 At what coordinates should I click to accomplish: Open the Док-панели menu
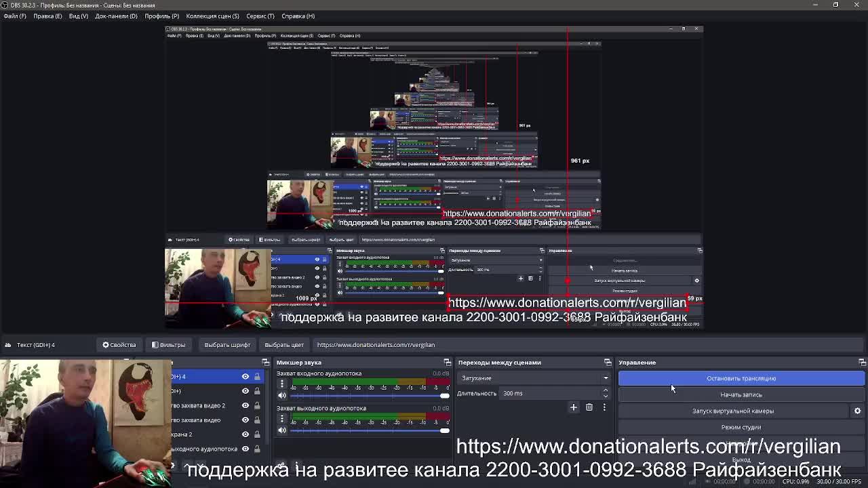point(116,16)
